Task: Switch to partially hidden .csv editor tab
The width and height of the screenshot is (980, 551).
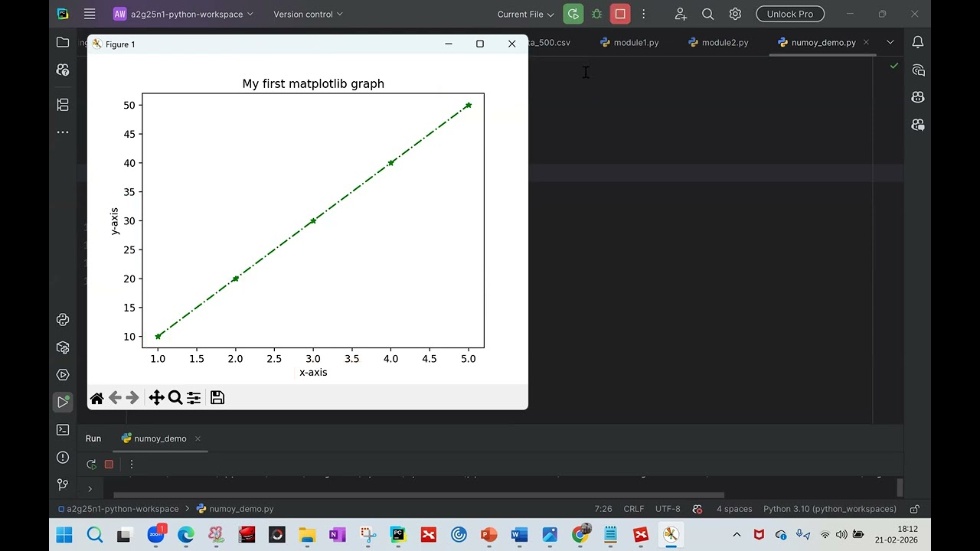Action: point(549,42)
